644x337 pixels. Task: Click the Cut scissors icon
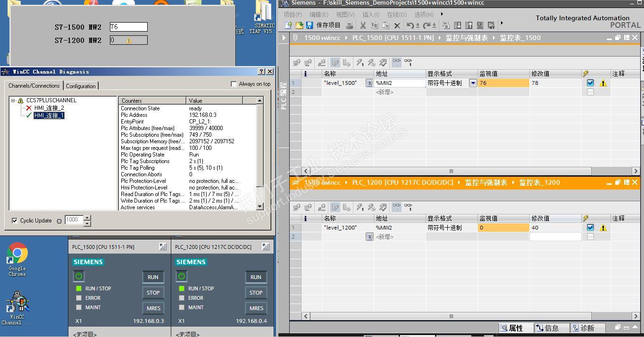363,25
